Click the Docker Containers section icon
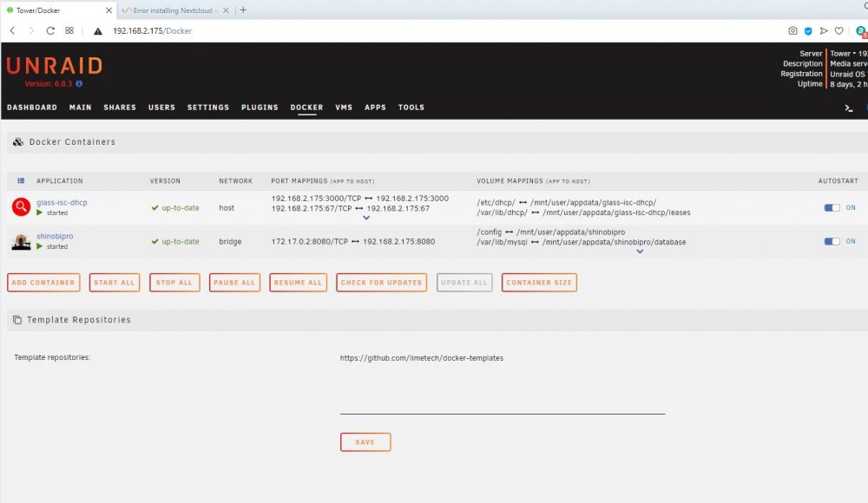The width and height of the screenshot is (868, 503). pyautogui.click(x=18, y=142)
